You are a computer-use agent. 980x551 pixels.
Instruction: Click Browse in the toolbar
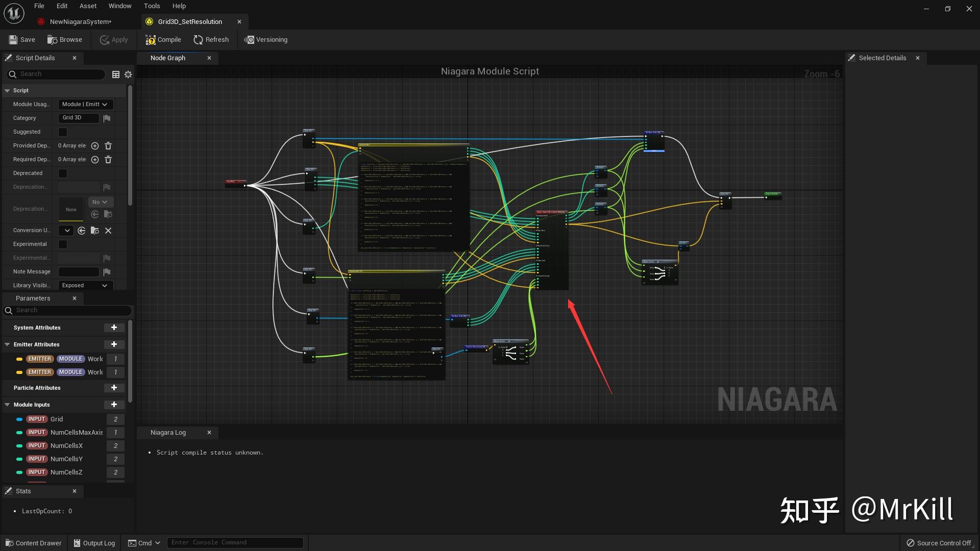64,40
